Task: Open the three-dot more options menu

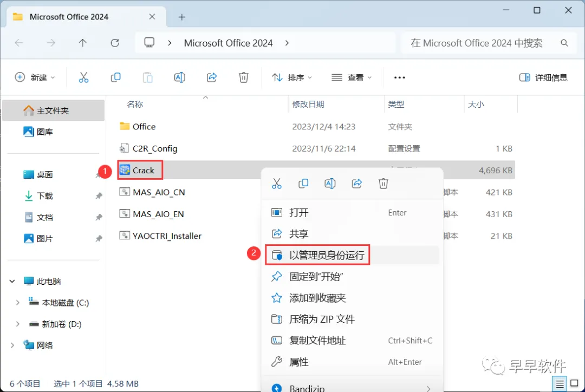Action: coord(400,77)
